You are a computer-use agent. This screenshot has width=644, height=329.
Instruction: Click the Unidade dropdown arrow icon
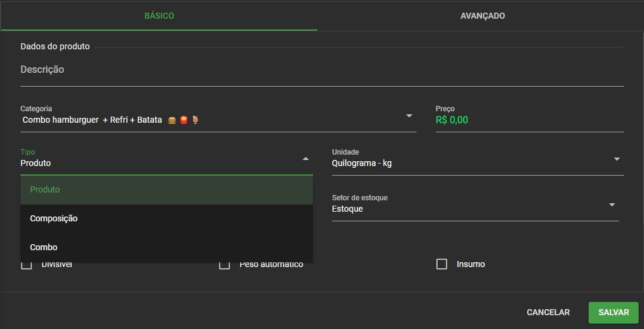pyautogui.click(x=617, y=159)
